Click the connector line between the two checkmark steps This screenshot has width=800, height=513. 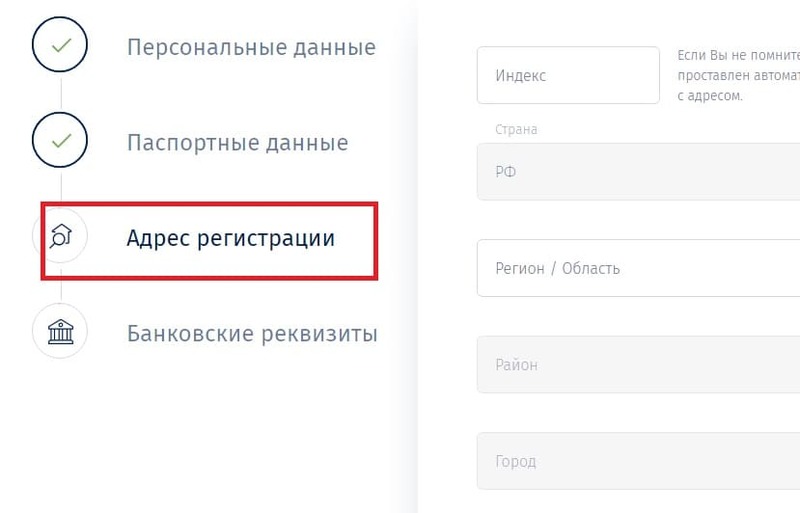point(60,94)
